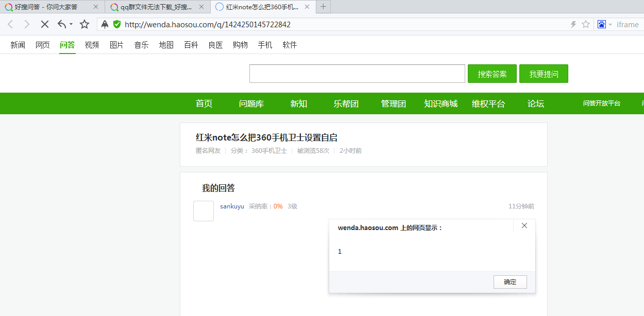The image size is (644, 316).
Task: Click sankuyu's avatar thumbnail
Action: 204,211
